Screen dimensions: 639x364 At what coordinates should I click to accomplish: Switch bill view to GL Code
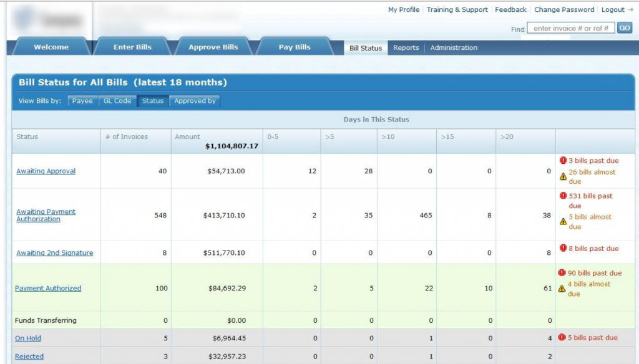117,100
